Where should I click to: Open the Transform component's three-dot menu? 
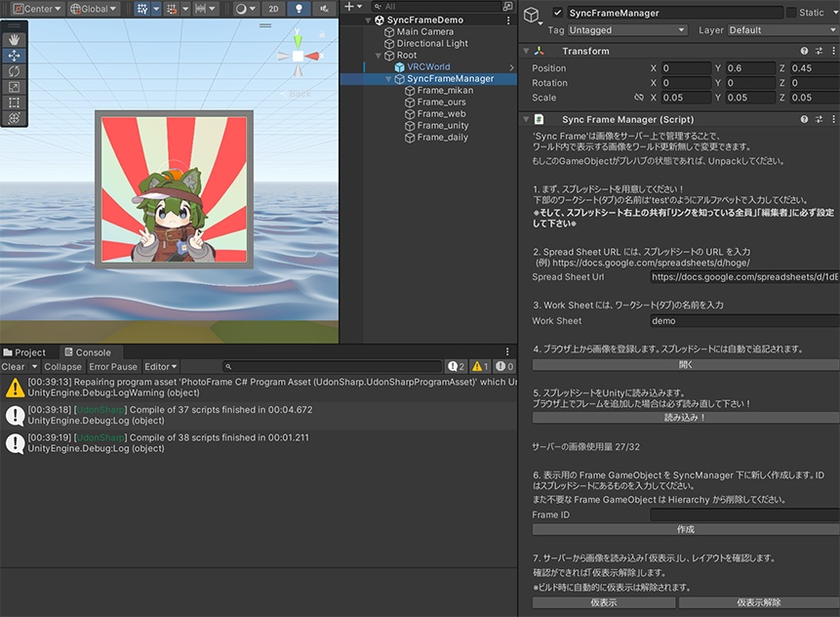(835, 50)
